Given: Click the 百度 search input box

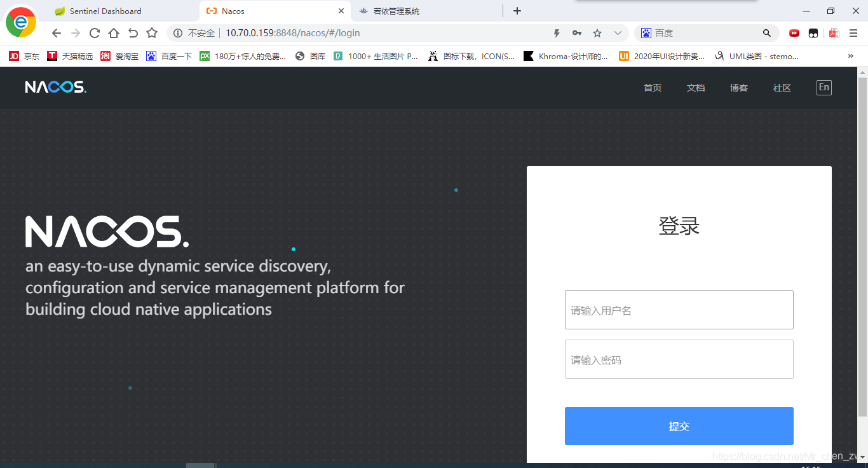Looking at the screenshot, I should (705, 33).
